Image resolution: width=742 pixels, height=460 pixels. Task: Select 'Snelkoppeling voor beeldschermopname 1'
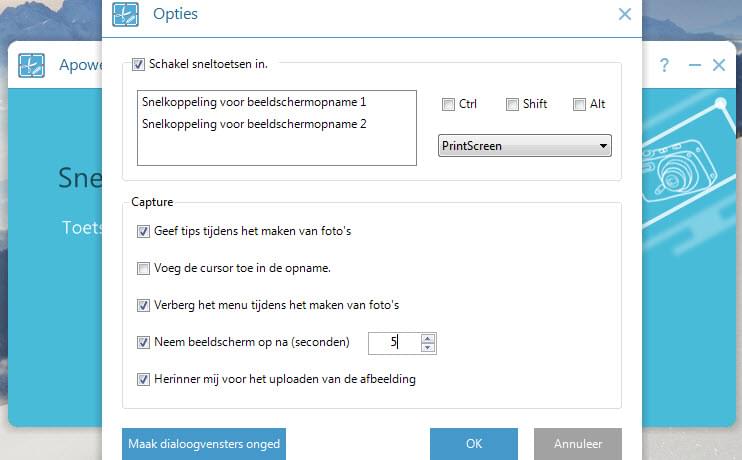pos(254,102)
